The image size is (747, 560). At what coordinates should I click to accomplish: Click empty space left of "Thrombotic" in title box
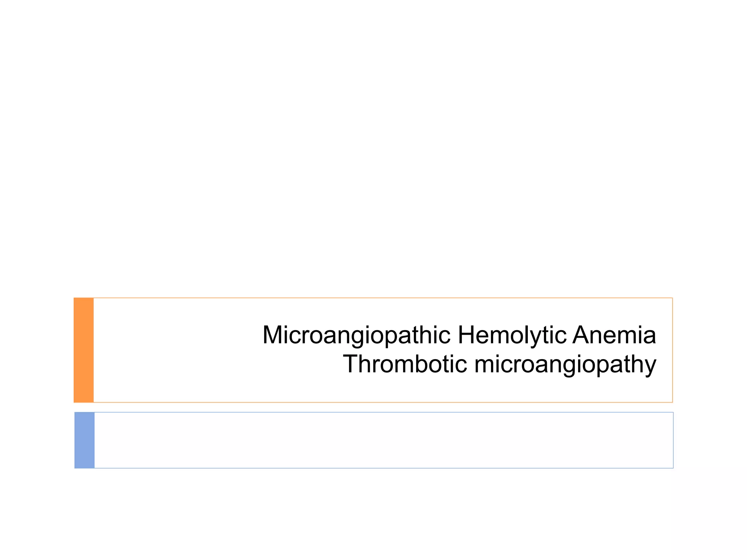tap(219, 365)
